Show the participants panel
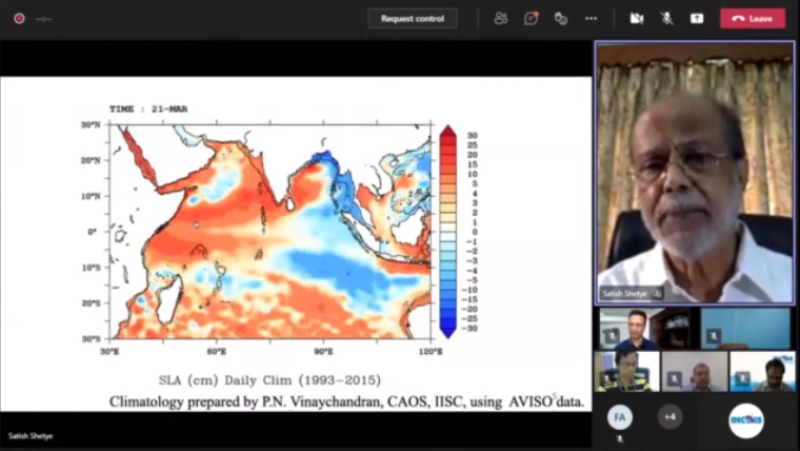 pos(501,18)
